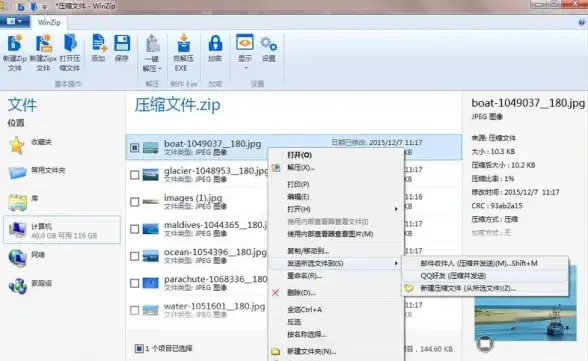The image size is (588, 361).
Task: Click the first quick access Zip icon
Action: (x=21, y=6)
